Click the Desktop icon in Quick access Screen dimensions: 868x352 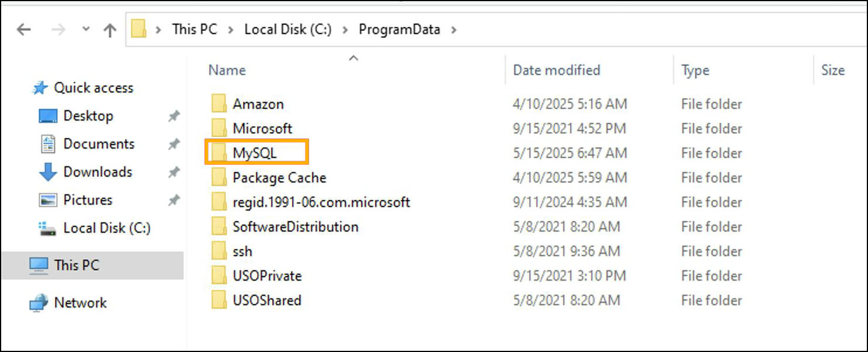tap(48, 116)
